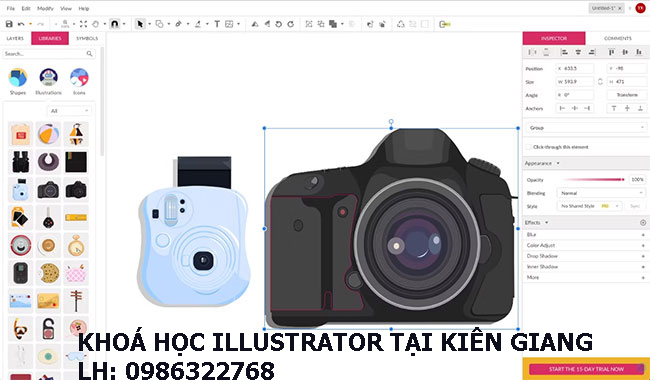Switch to the Comments tab
The image size is (650, 380).
(618, 38)
